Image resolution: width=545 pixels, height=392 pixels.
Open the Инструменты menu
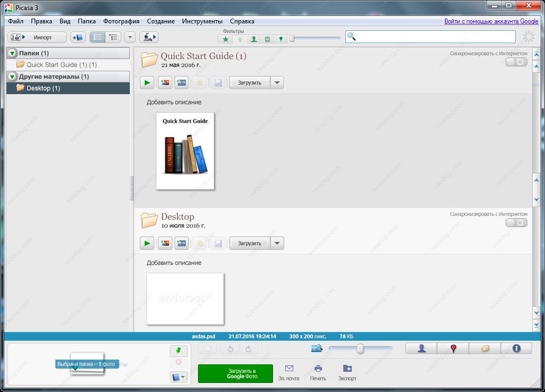tap(202, 21)
